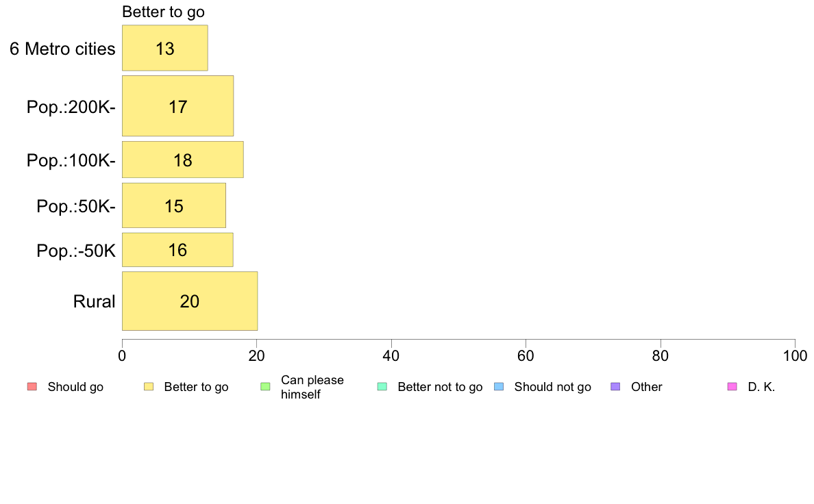Screen dimensions: 814x504
Task: Select the Pop.:100K- bar labeled 18
Action: (183, 160)
